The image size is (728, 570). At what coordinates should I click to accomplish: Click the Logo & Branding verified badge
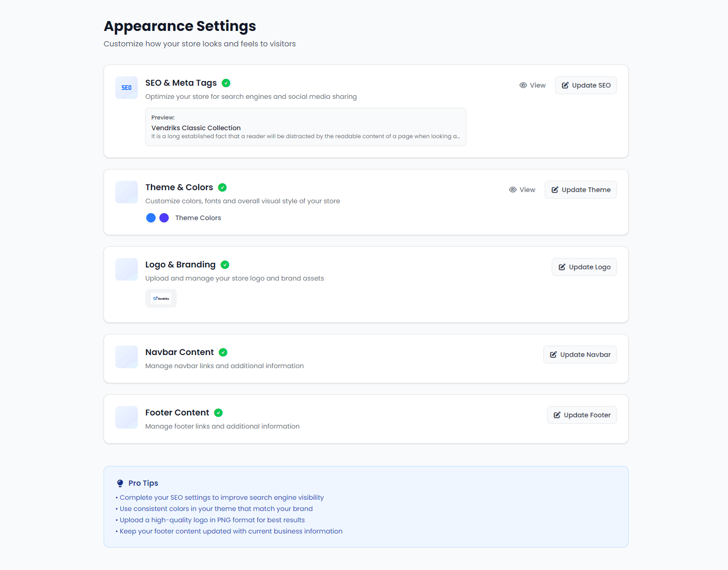[225, 265]
